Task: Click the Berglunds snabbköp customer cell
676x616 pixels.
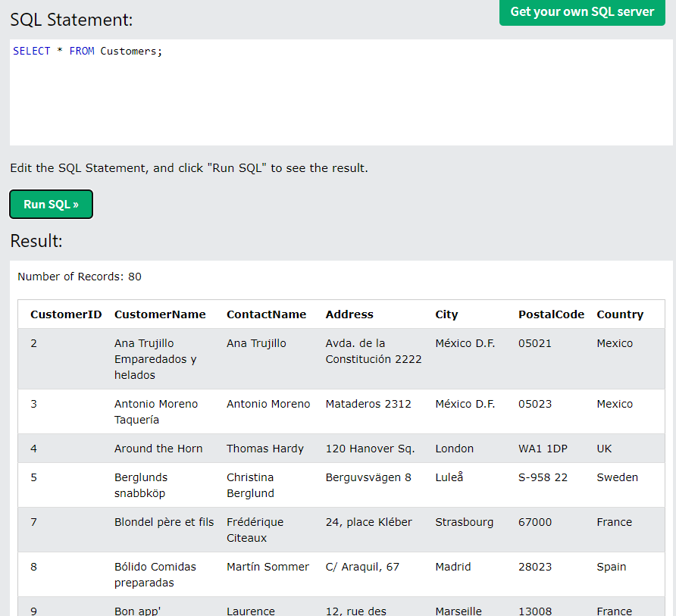Action: click(x=140, y=486)
